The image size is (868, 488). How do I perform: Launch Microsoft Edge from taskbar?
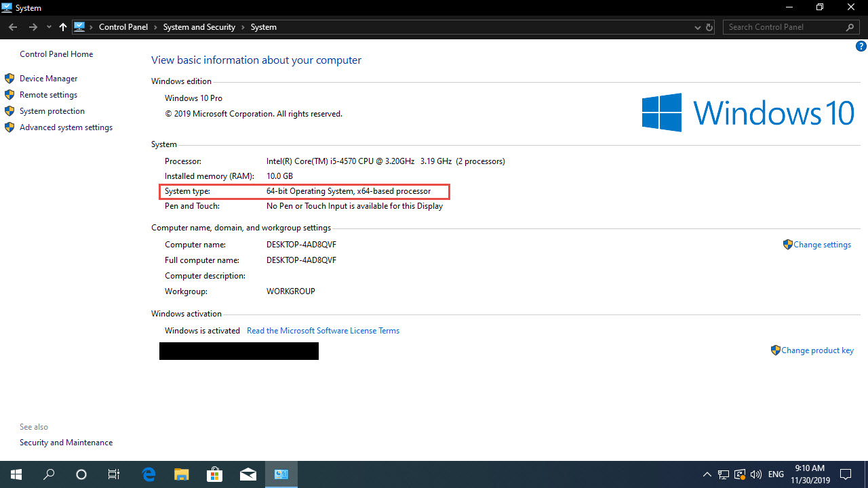tap(149, 474)
